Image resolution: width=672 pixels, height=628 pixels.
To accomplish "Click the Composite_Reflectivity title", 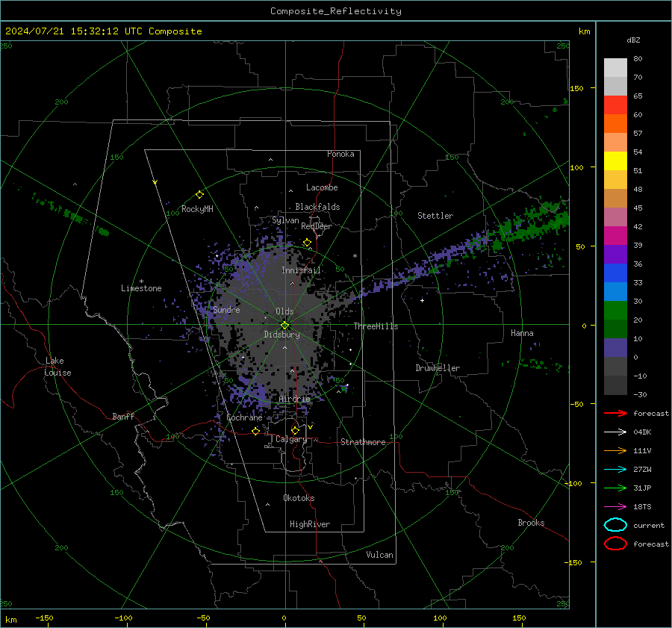I will [336, 11].
